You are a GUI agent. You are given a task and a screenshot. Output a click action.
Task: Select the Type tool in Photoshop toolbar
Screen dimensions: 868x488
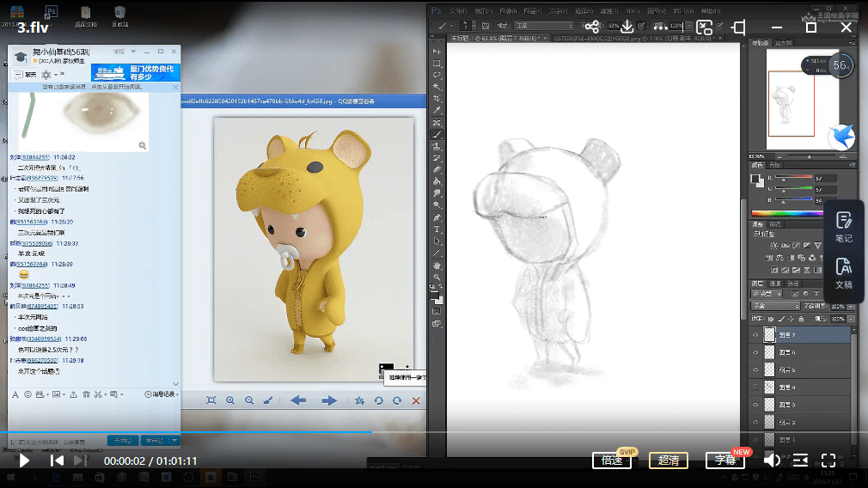click(x=437, y=229)
